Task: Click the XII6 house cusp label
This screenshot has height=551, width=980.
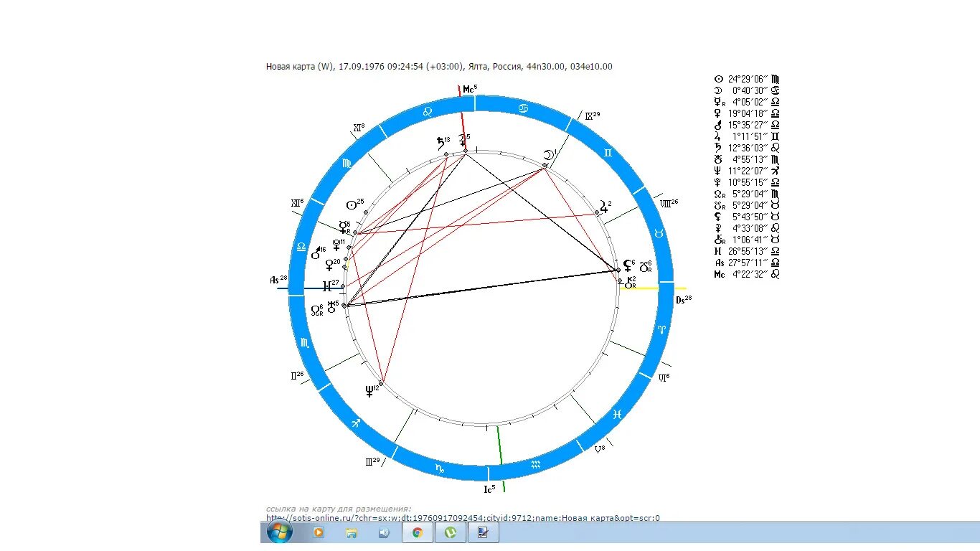Action: click(x=297, y=203)
